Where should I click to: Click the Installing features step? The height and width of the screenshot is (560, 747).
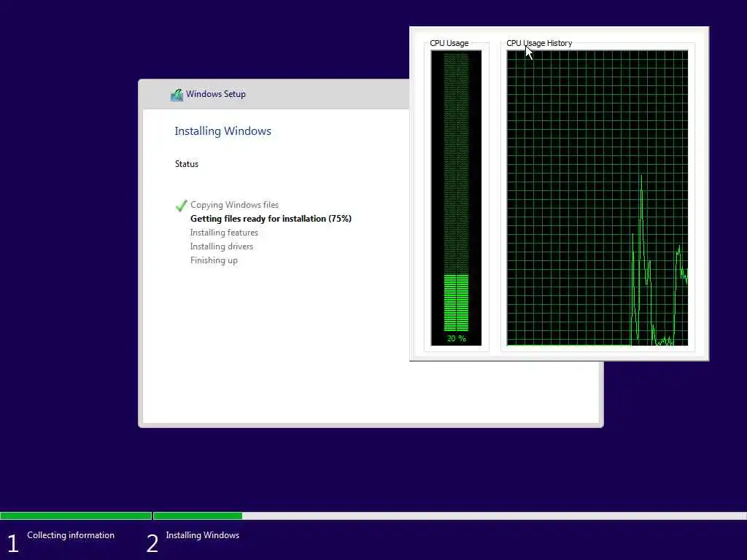click(x=224, y=233)
